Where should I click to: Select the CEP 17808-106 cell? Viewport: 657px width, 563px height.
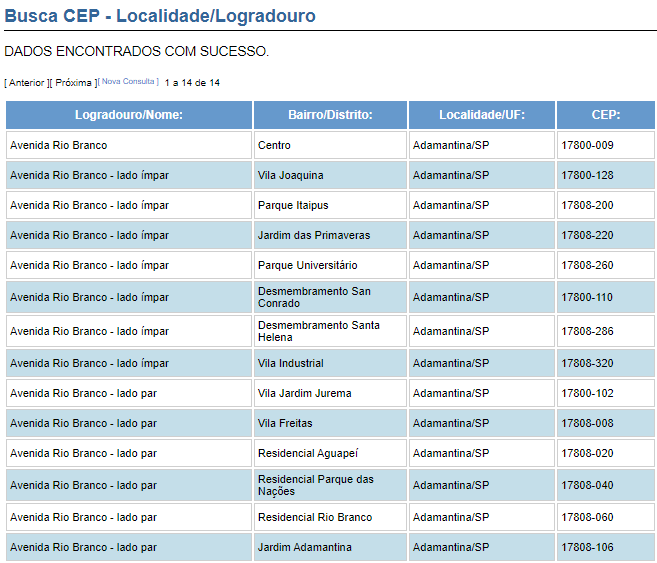point(606,547)
